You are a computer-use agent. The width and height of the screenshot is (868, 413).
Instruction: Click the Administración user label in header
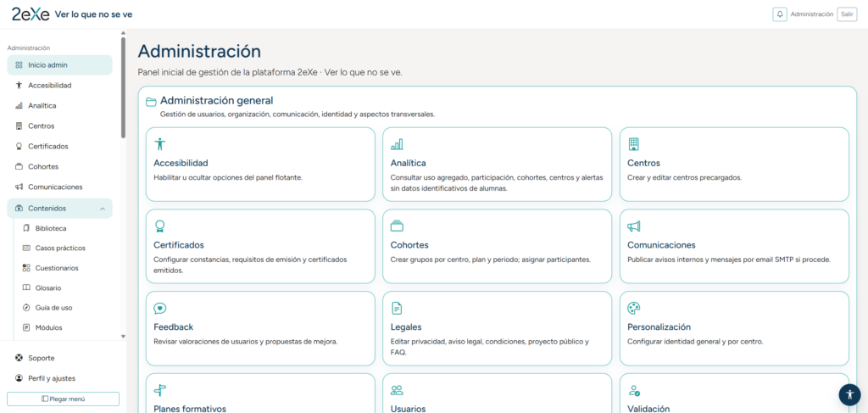[811, 14]
